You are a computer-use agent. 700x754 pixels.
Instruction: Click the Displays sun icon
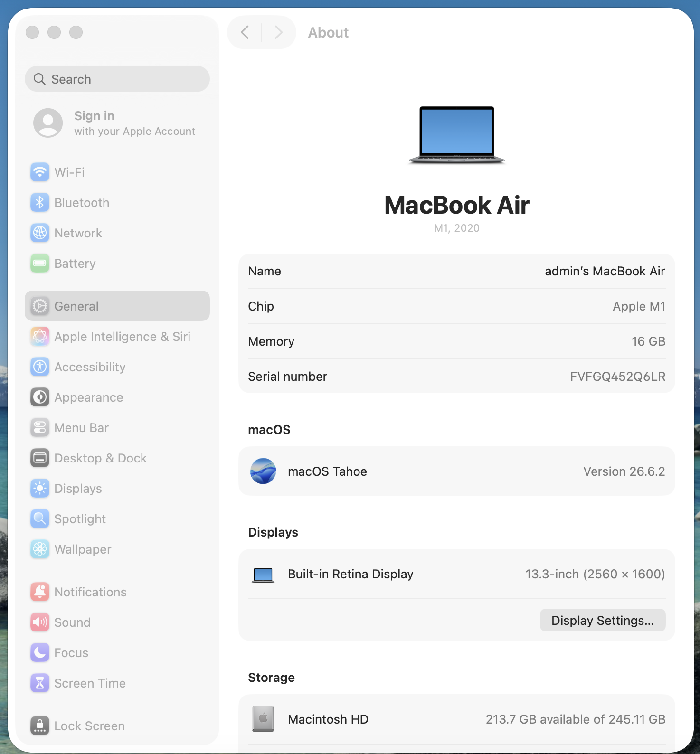click(40, 488)
